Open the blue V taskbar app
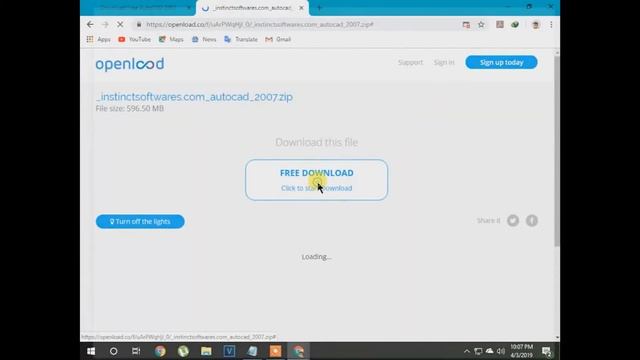Viewport: 640px width, 360px height. (x=229, y=351)
